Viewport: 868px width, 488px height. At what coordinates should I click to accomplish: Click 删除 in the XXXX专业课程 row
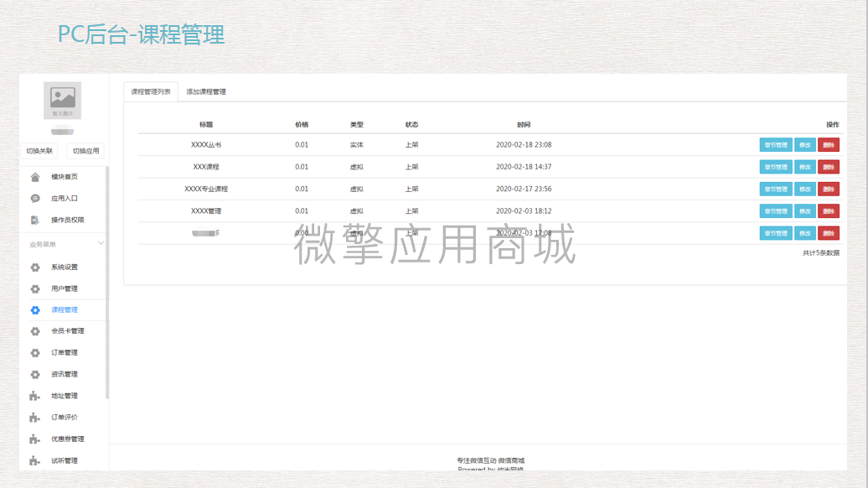point(829,189)
